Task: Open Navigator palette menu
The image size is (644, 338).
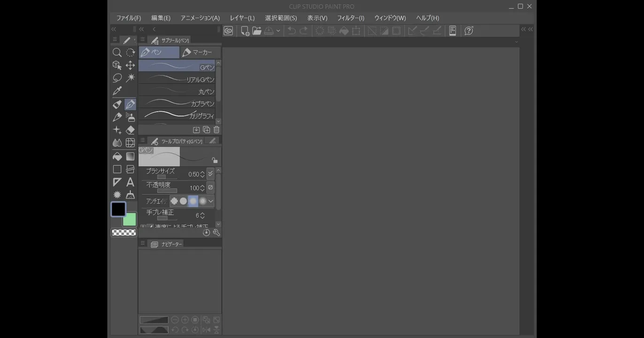Action: click(142, 244)
